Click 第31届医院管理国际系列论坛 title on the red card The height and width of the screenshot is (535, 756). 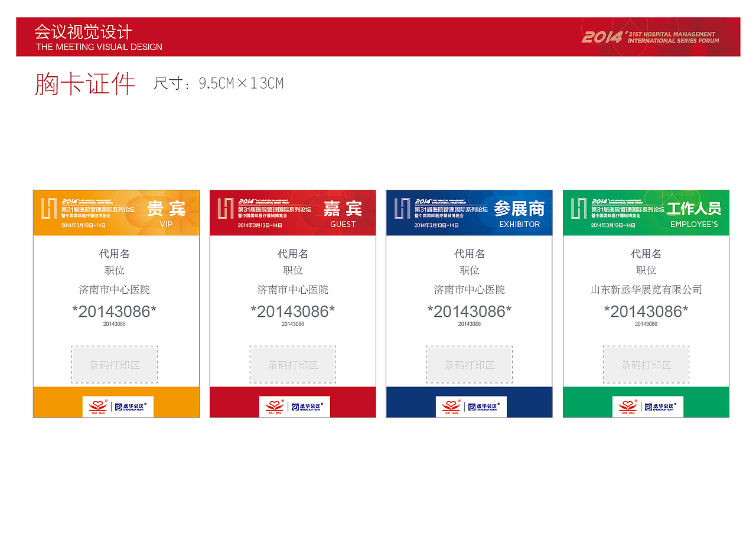[x=275, y=209]
